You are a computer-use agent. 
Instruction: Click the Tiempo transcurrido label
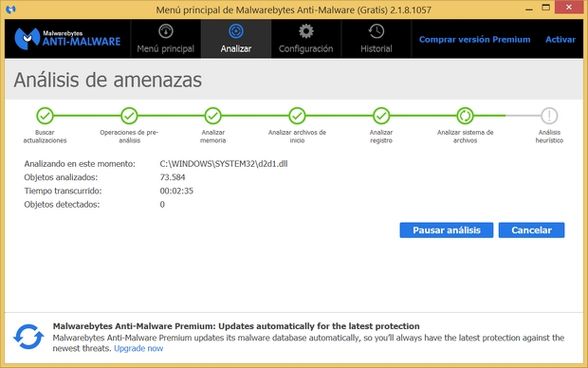(63, 191)
